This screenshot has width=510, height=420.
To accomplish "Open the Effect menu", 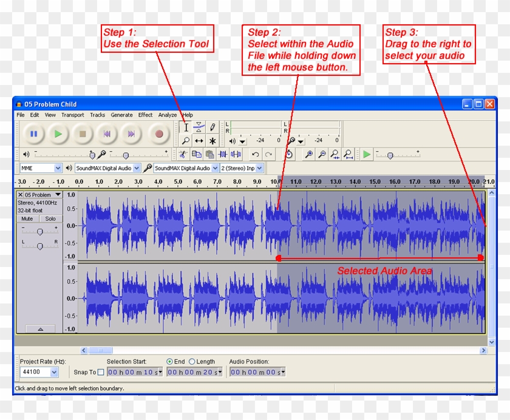I will 145,115.
